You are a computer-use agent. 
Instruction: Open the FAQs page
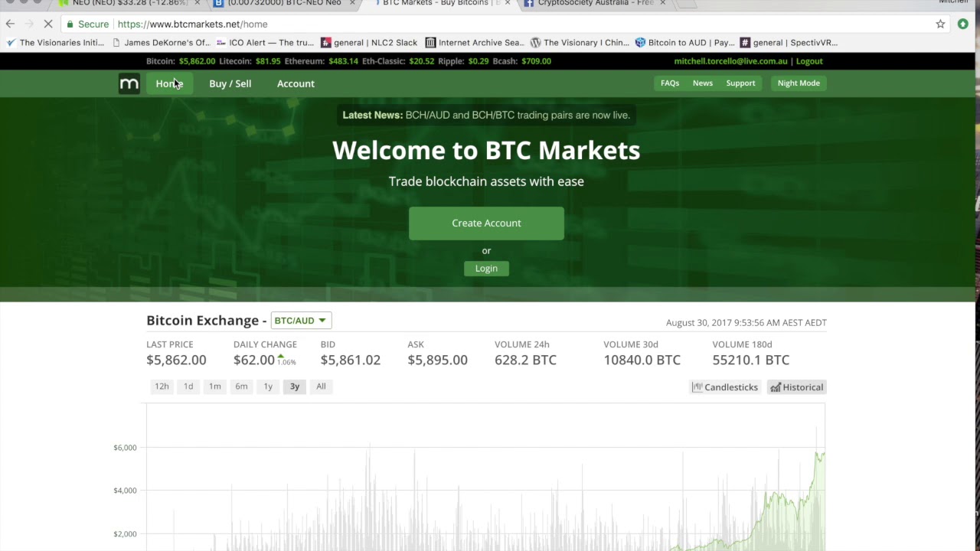(x=670, y=83)
